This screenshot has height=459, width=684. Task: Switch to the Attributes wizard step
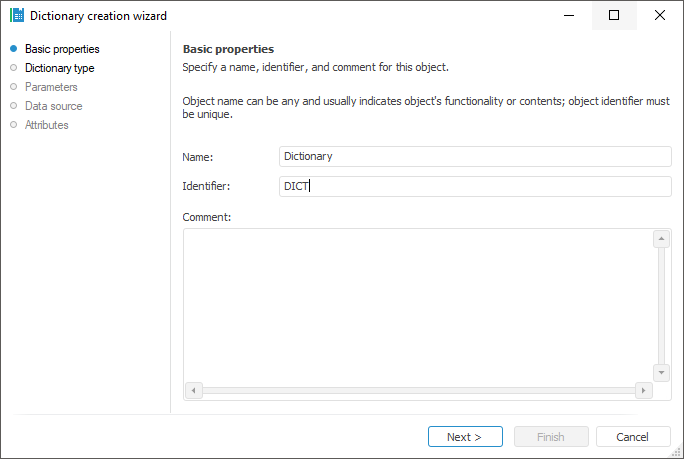(46, 125)
